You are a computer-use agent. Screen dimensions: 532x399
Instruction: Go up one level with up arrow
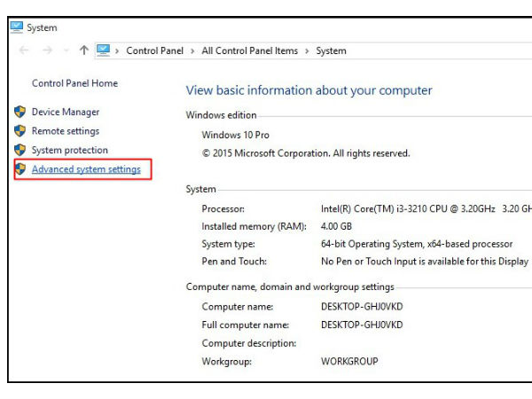(x=84, y=51)
